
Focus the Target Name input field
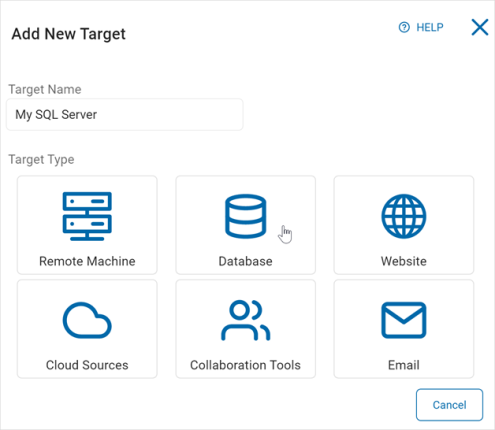[x=125, y=114]
